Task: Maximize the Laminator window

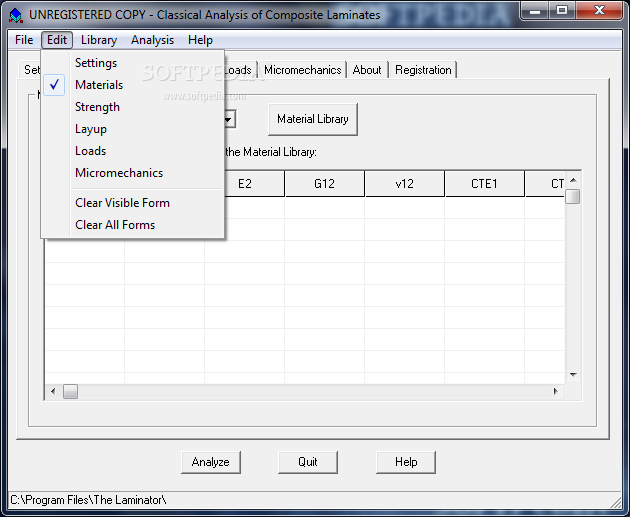Action: [x=562, y=10]
